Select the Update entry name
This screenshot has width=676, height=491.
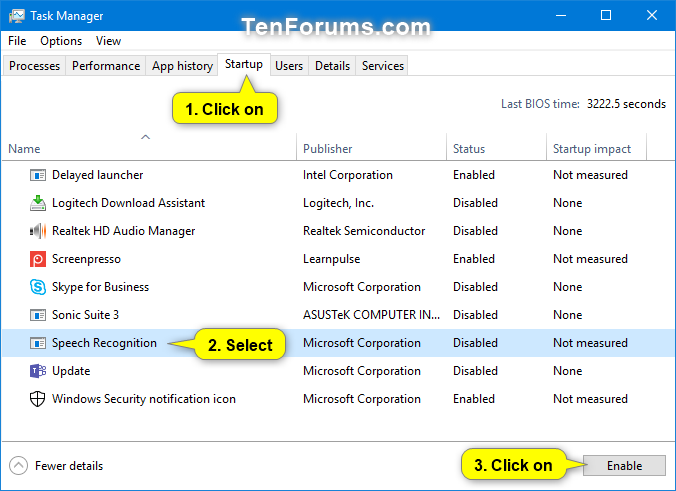[71, 371]
